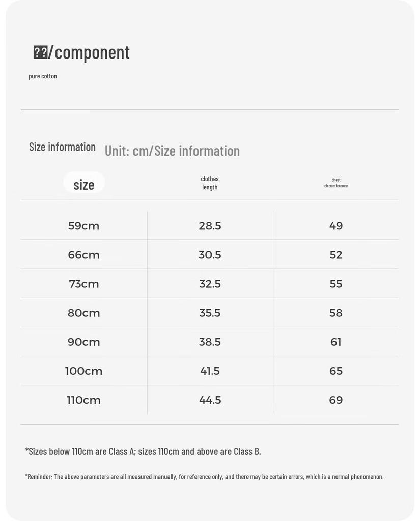420x521 pixels.
Task: Click the clothes length column header
Action: (x=210, y=183)
